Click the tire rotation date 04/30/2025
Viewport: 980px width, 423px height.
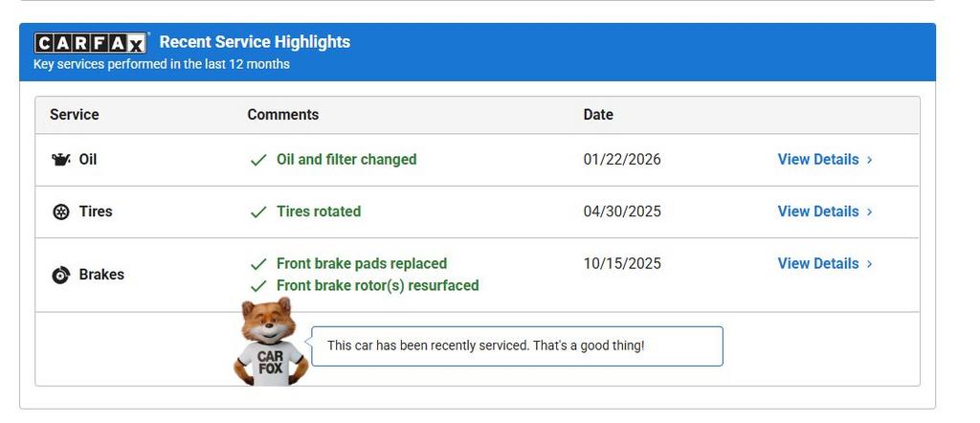click(x=622, y=211)
